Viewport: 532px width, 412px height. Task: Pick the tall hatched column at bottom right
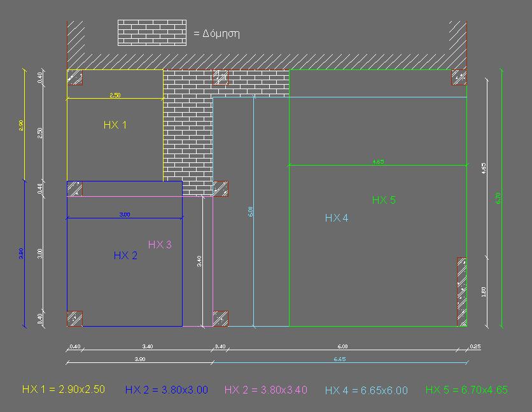pos(461,292)
